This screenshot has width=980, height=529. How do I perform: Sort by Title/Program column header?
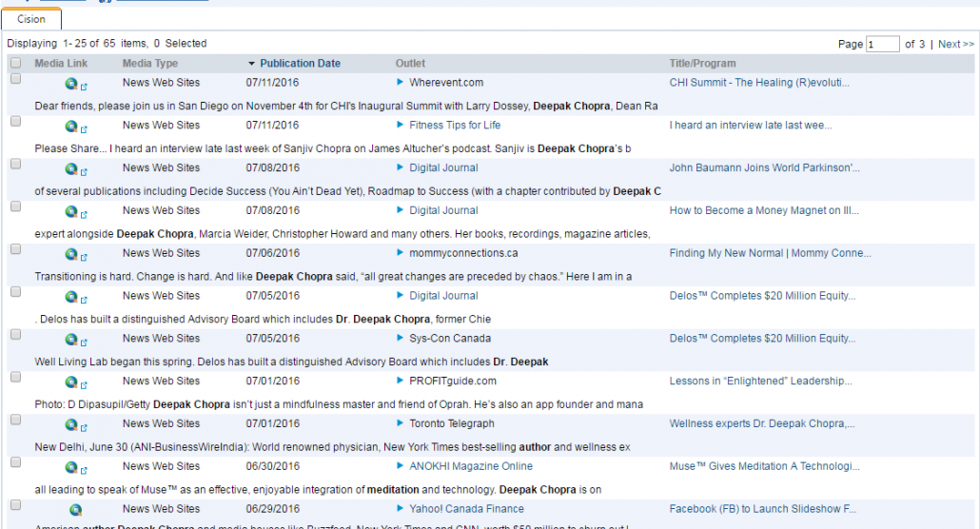[702, 63]
